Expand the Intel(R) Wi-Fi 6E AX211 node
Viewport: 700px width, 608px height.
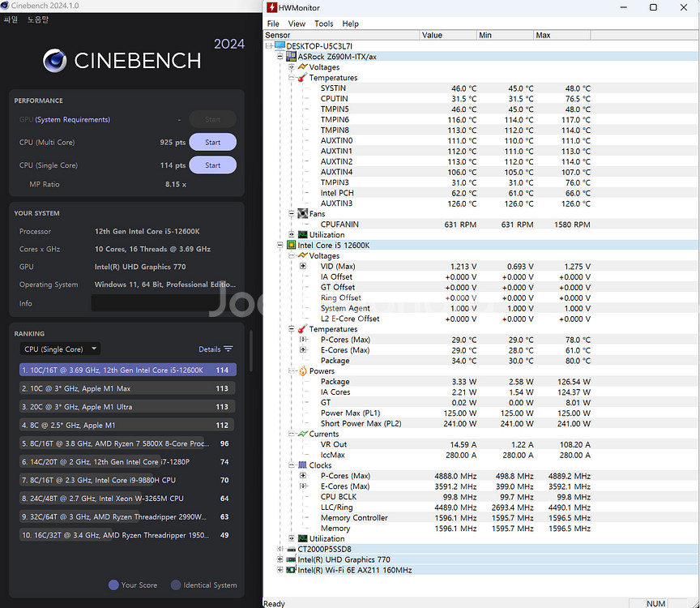280,570
